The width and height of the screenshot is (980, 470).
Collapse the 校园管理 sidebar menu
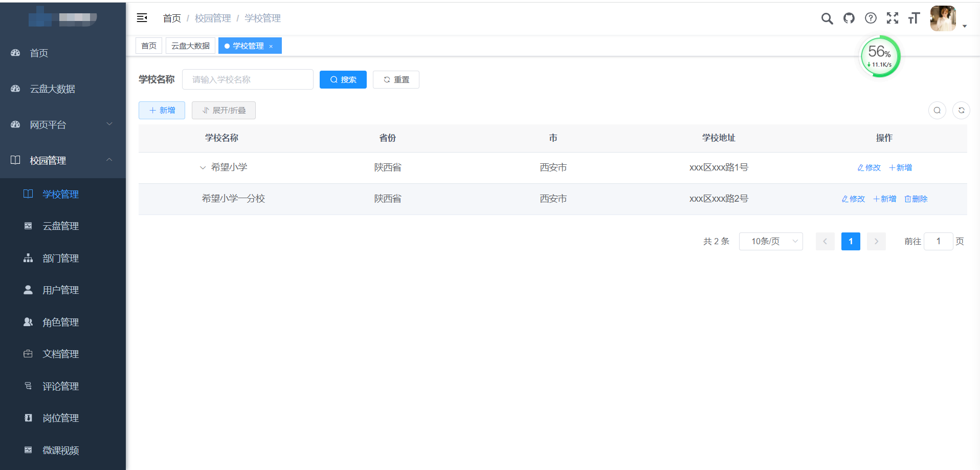coord(62,160)
